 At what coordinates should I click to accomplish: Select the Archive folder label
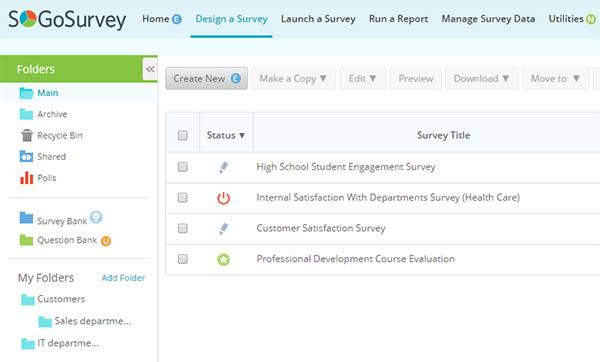click(x=52, y=114)
